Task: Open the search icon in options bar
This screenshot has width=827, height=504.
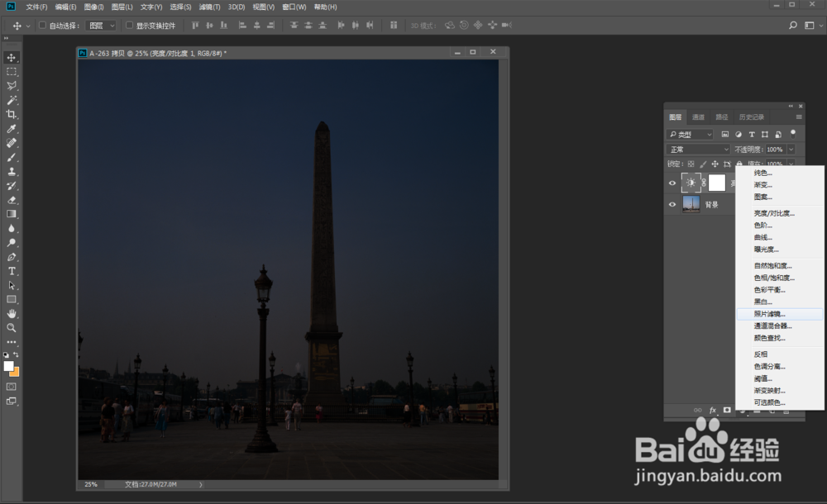Action: tap(793, 25)
